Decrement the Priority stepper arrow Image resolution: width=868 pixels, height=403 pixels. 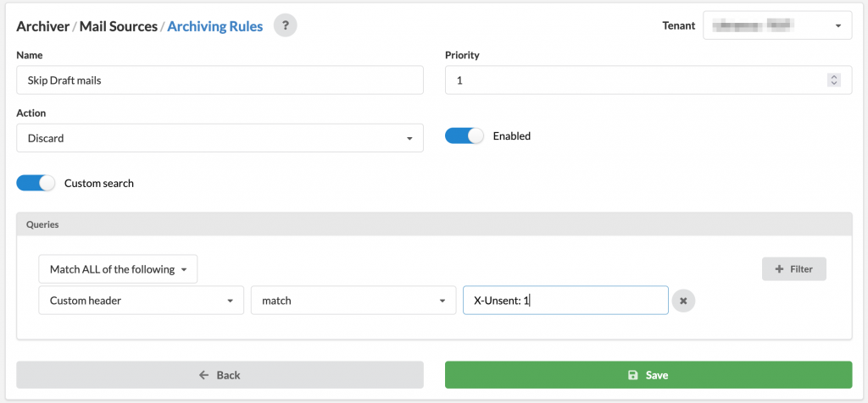(834, 84)
